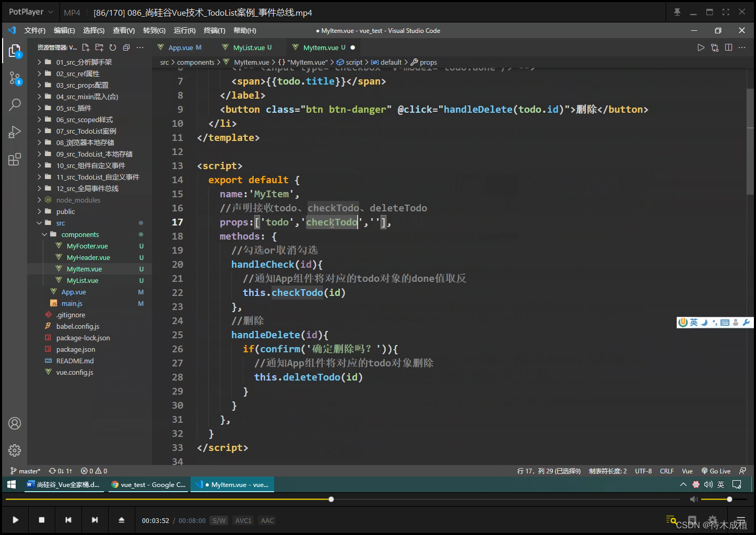
Task: Split the editor to the right
Action: pos(728,47)
